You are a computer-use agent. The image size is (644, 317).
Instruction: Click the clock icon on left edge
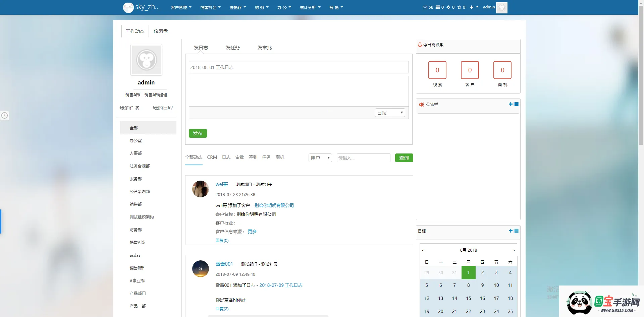point(4,116)
